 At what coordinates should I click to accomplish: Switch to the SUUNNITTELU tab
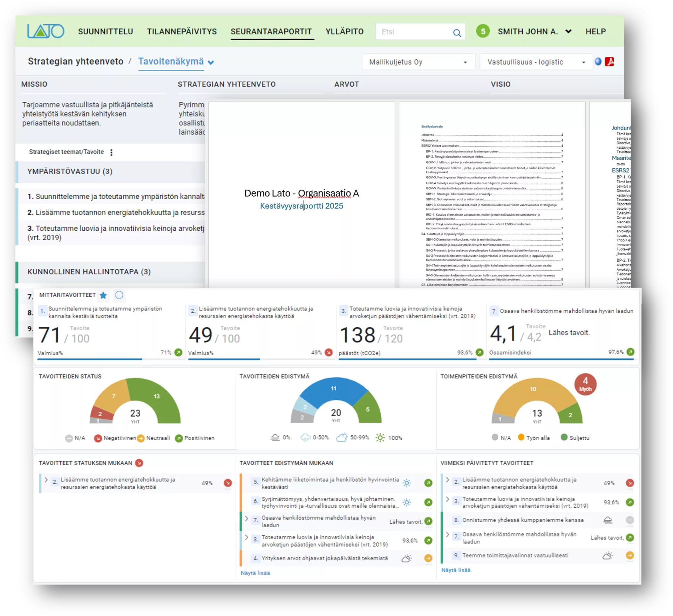(106, 31)
